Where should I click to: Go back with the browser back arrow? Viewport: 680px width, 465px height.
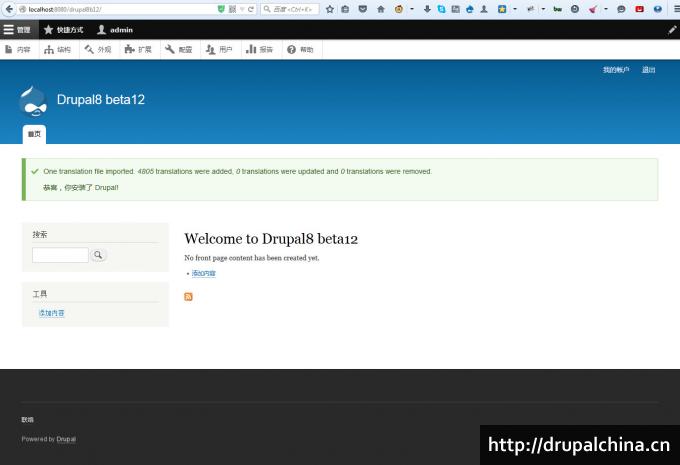9,9
